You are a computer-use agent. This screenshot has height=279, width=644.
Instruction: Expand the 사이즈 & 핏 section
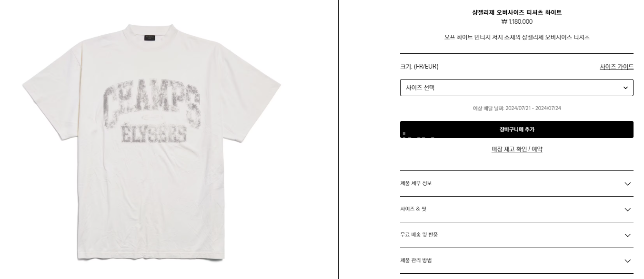[517, 209]
